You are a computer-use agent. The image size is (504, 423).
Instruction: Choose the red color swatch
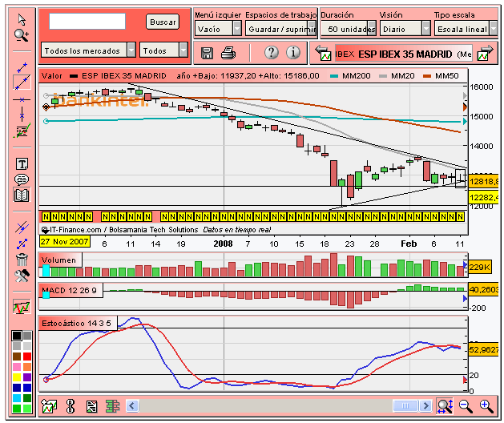pos(27,357)
